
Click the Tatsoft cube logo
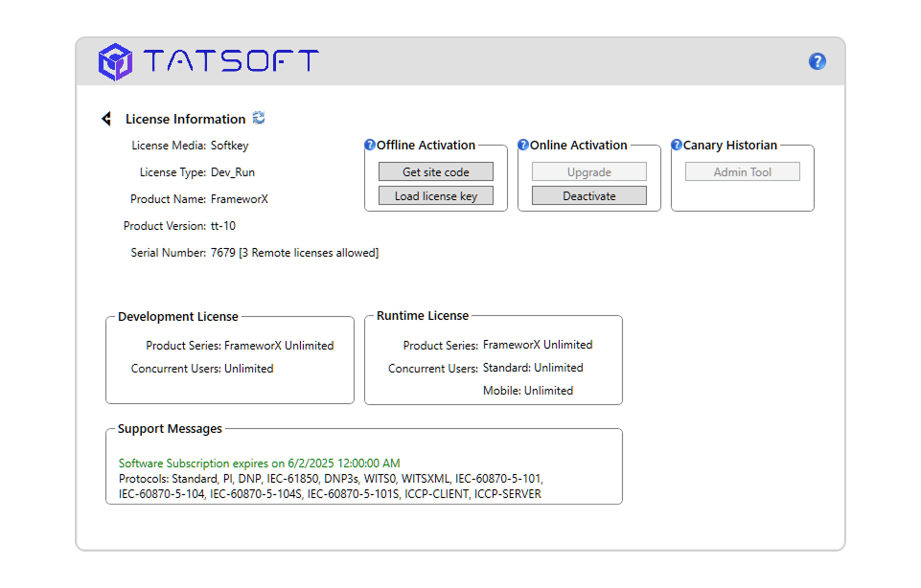pyautogui.click(x=115, y=61)
